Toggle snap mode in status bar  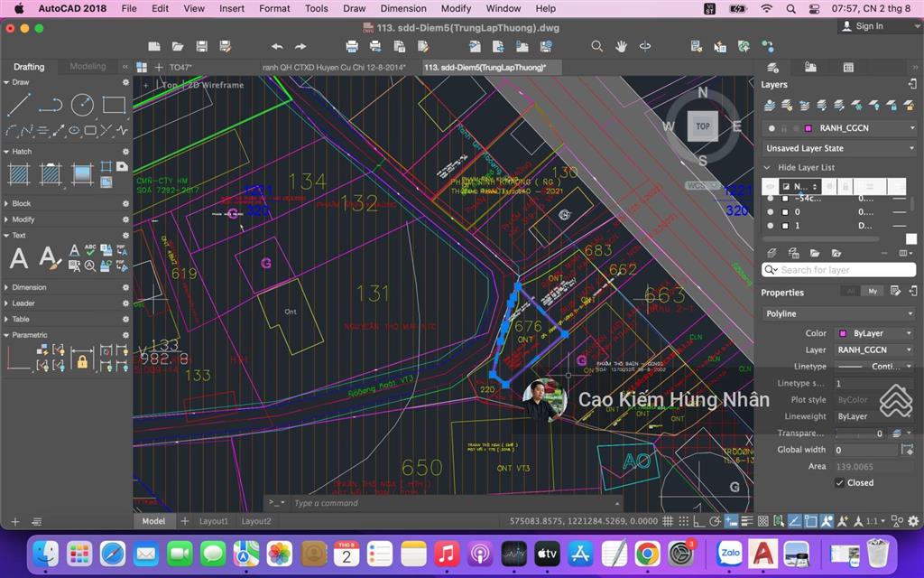684,521
